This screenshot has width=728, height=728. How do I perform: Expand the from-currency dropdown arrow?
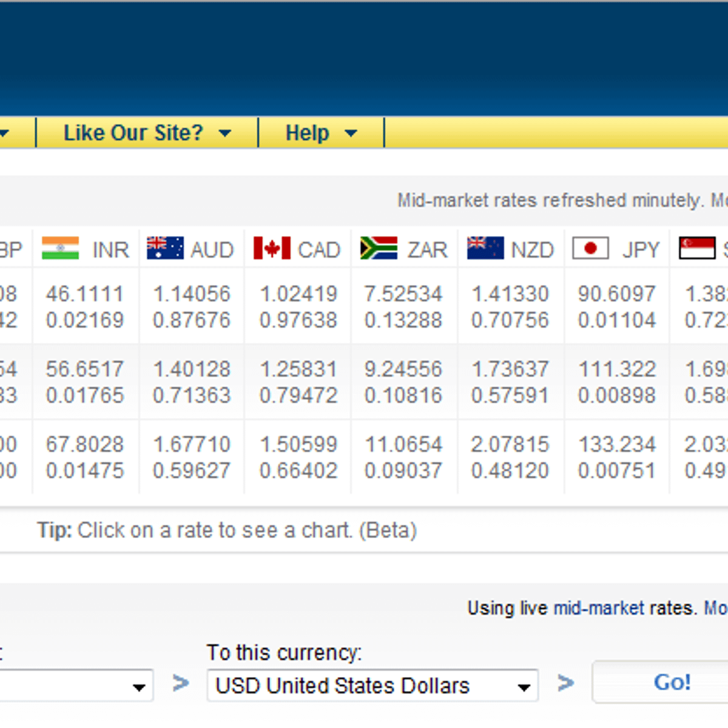coord(139,687)
